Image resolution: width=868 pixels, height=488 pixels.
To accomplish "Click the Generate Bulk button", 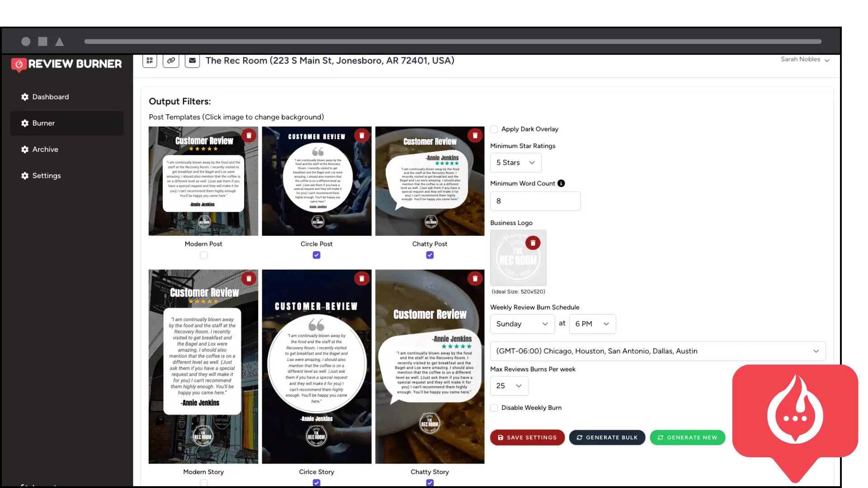I will coord(607,437).
